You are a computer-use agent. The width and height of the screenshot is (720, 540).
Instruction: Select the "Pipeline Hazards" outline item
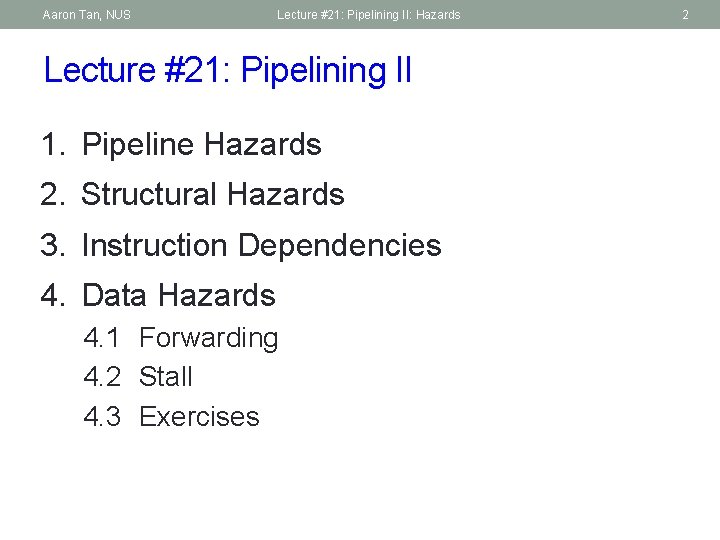click(201, 145)
